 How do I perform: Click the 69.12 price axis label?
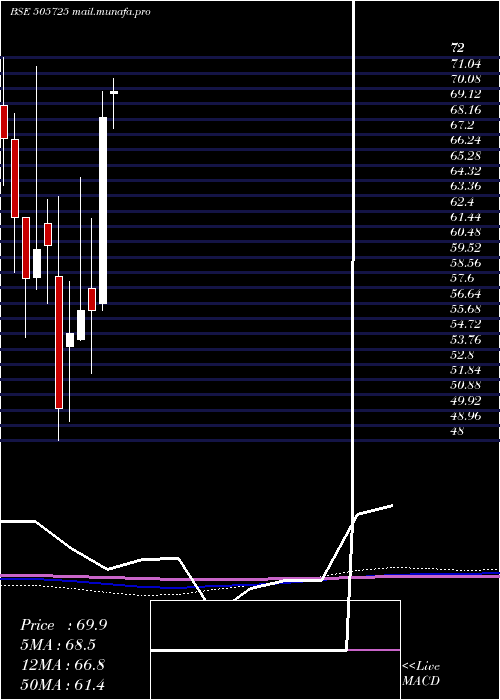[x=466, y=94]
